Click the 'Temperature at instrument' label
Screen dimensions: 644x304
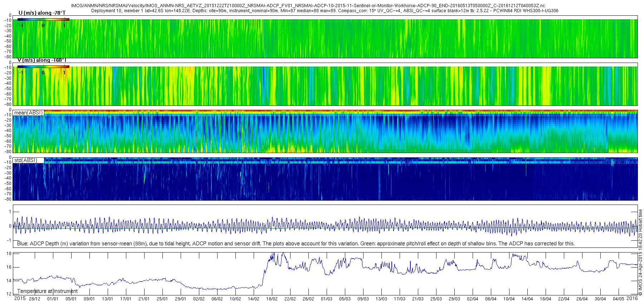[x=47, y=291]
